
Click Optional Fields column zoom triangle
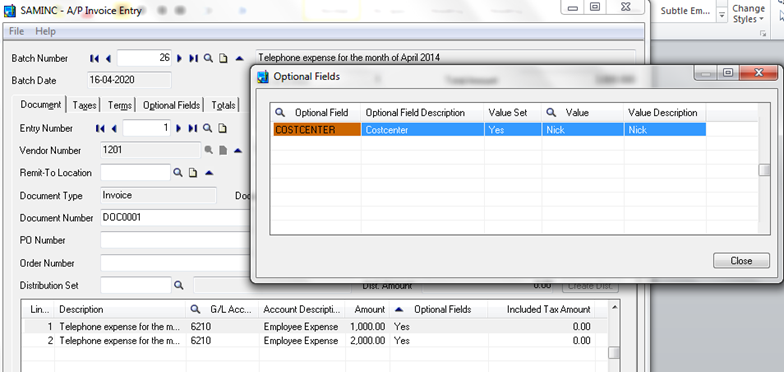[x=398, y=310]
